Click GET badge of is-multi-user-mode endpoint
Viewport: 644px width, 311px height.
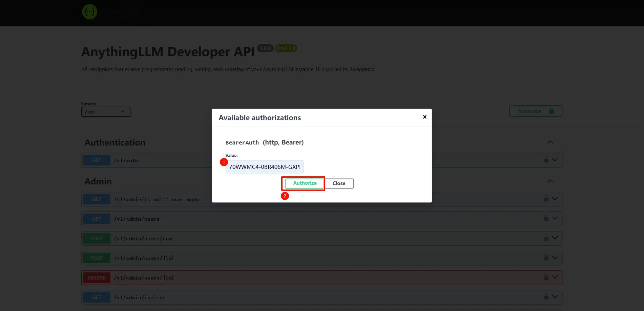[97, 199]
